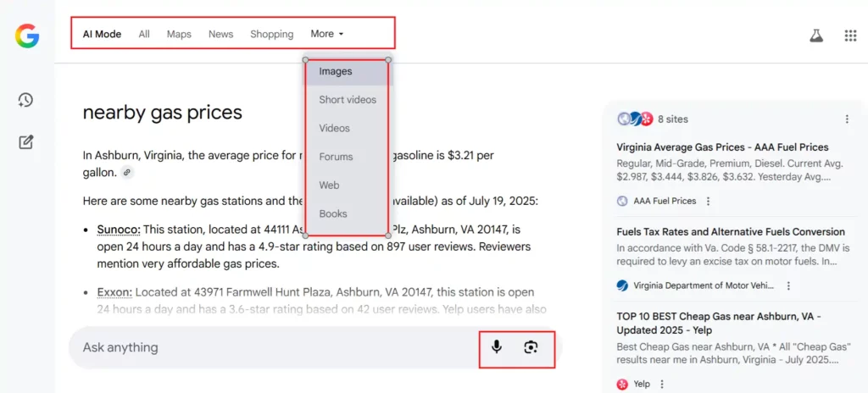
Task: Copy link icon after 'gallon.'
Action: pos(127,173)
